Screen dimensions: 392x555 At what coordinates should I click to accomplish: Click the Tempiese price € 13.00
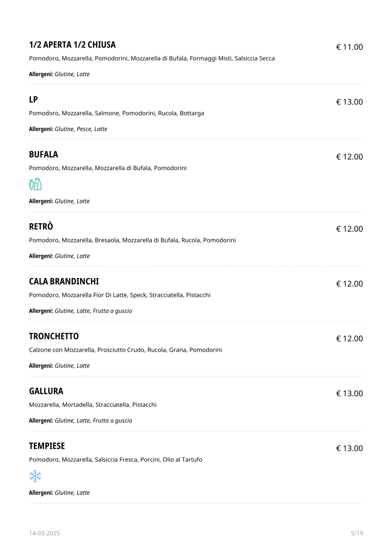[x=349, y=449]
